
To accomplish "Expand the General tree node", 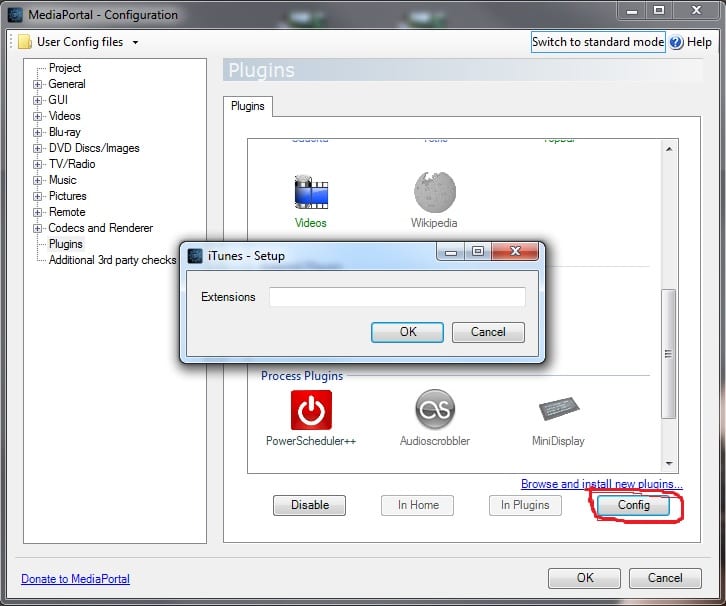I will (38, 85).
